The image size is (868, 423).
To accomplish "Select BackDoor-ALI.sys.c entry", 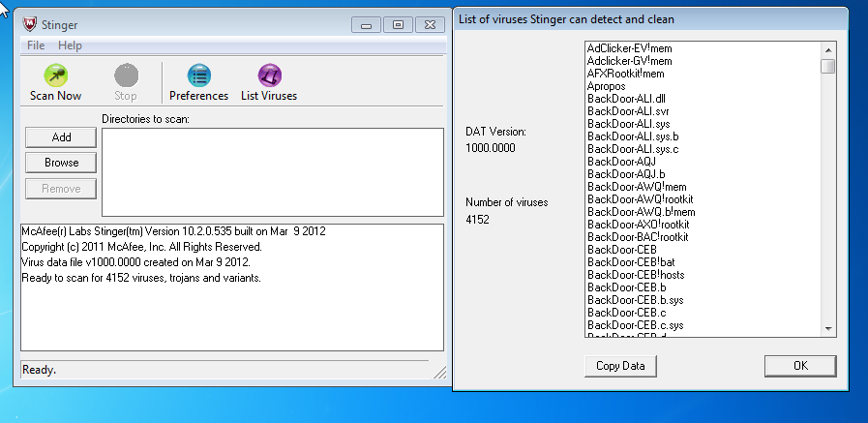I will point(633,149).
